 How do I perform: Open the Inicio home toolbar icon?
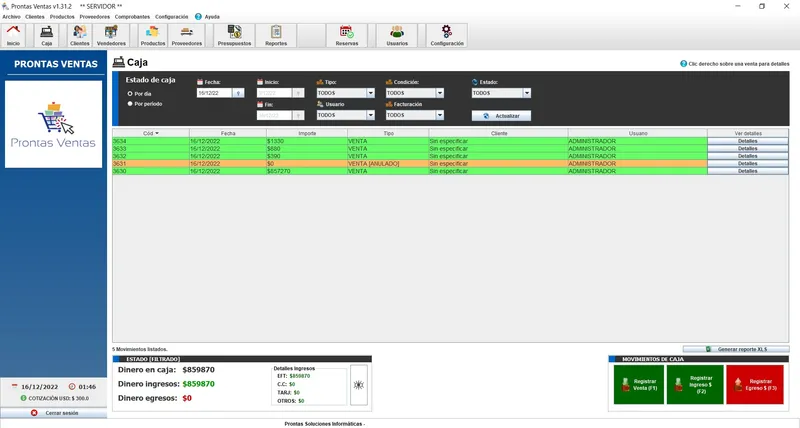(x=13, y=35)
